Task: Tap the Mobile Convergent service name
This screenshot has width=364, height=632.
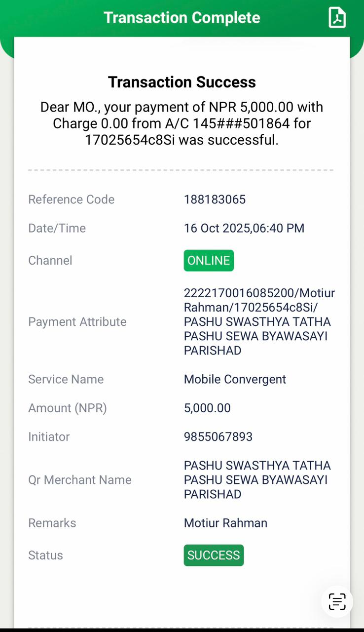Action: (x=235, y=379)
